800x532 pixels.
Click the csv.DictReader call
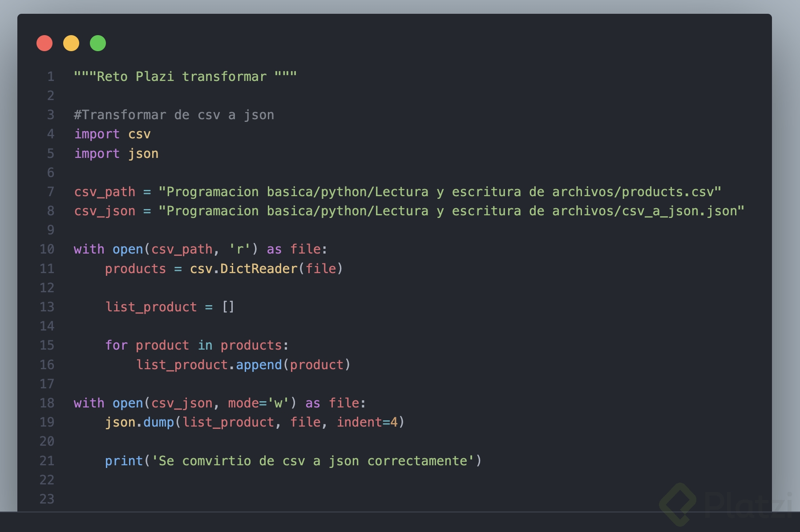(243, 269)
